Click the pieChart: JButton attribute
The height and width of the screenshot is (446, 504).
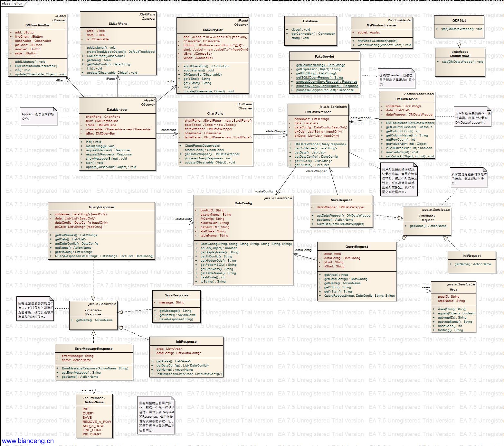click(28, 45)
